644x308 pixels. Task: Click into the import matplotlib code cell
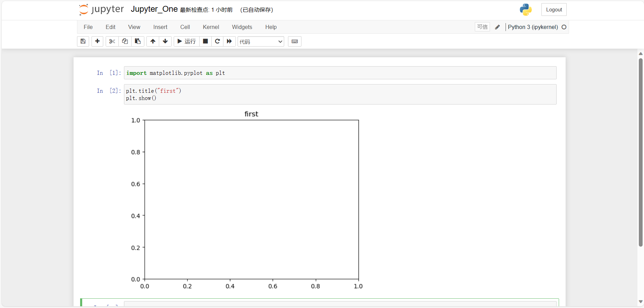[340, 73]
